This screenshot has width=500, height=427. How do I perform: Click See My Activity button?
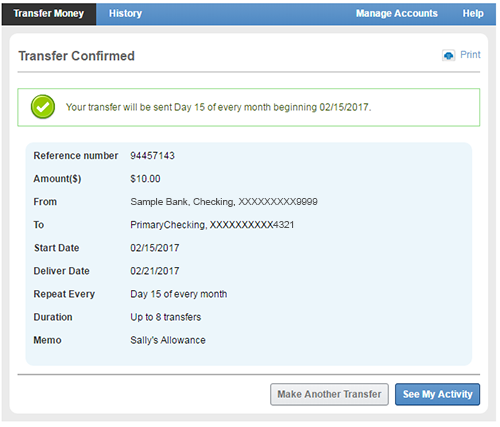[437, 394]
